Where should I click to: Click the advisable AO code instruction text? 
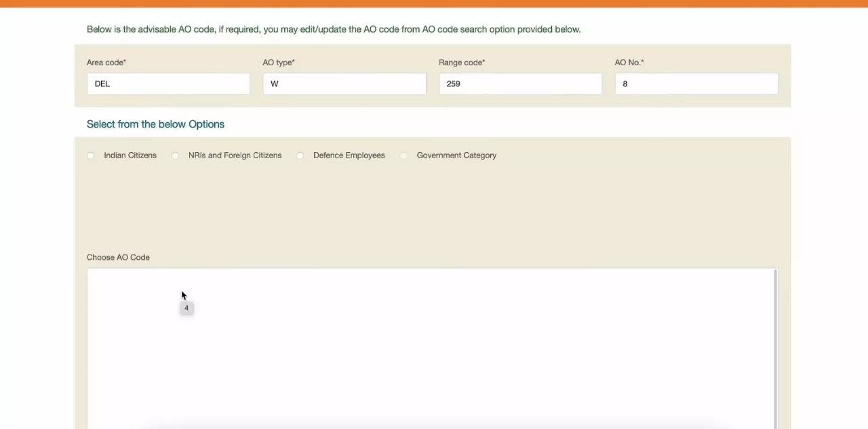click(x=334, y=29)
